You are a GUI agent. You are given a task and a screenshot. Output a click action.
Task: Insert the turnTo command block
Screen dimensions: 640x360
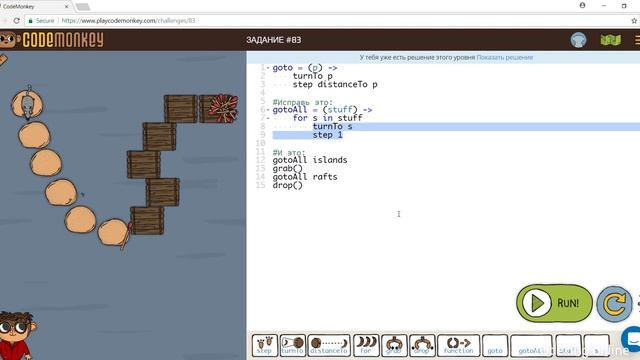click(293, 345)
